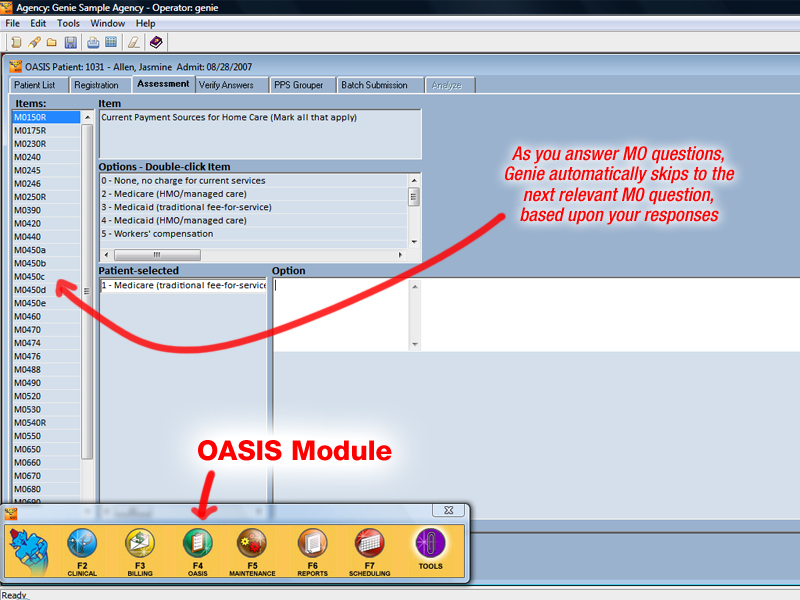Select item M0540R in Items list

(x=46, y=422)
